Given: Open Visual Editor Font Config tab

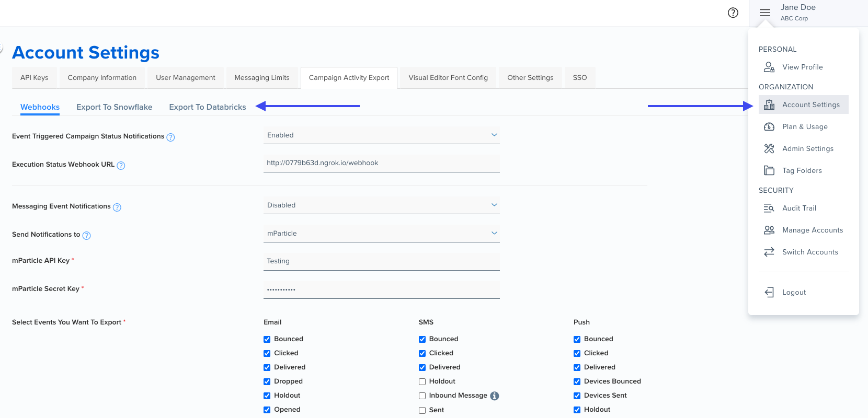Looking at the screenshot, I should click(x=448, y=77).
